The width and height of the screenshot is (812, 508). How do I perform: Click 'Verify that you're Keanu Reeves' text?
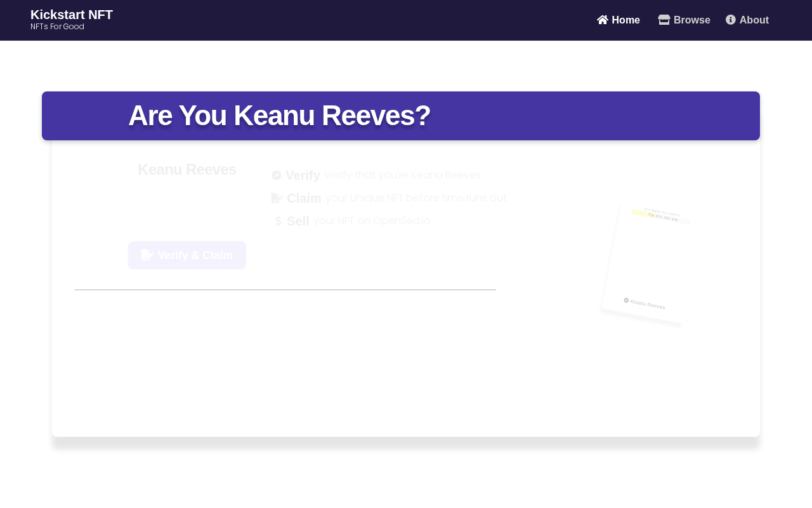[x=402, y=175]
